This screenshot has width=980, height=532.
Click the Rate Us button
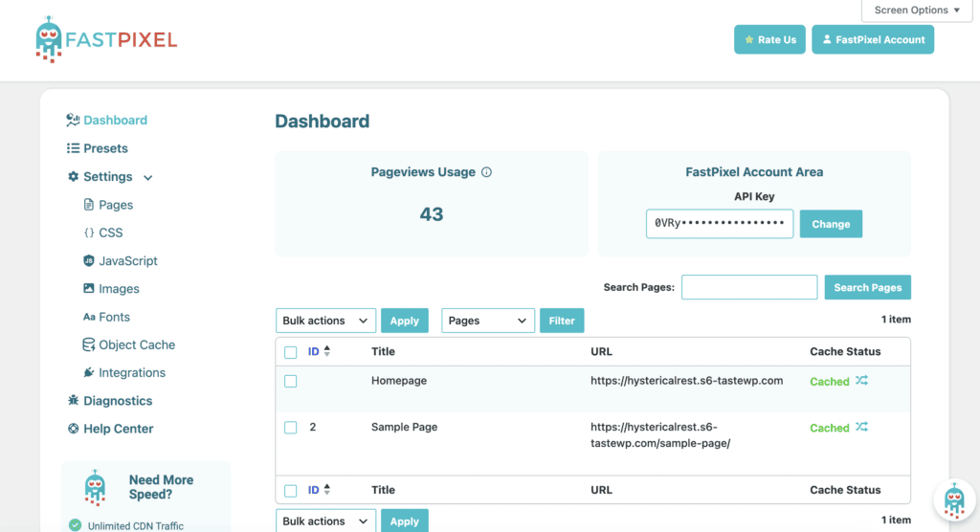(x=770, y=39)
